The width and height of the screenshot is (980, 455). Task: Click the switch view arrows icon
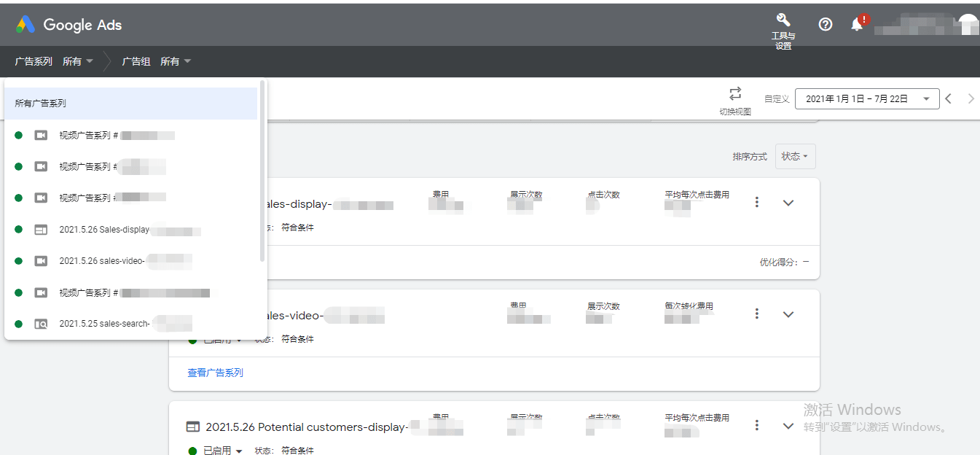[735, 93]
